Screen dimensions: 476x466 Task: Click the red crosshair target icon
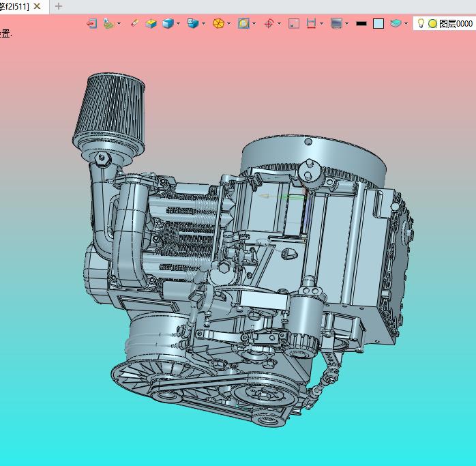point(269,23)
